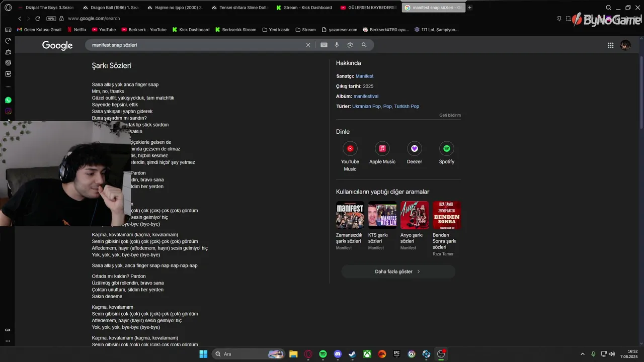Click Turkish Pop genre link
The width and height of the screenshot is (644, 362).
407,106
